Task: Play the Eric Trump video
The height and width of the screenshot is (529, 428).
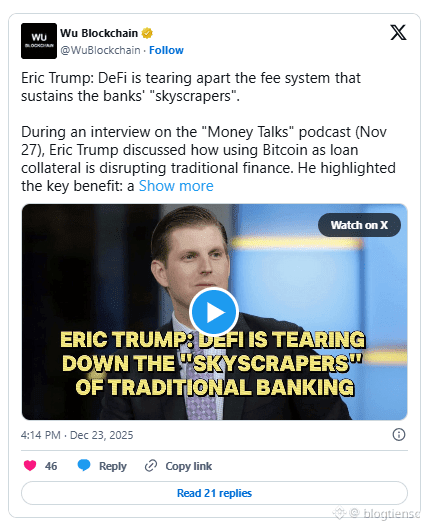Action: (x=214, y=312)
